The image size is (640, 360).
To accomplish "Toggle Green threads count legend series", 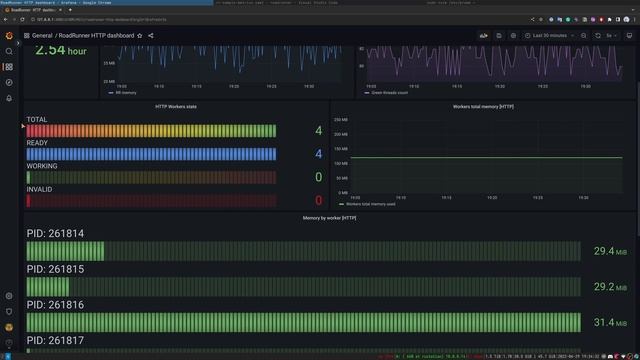I will coord(389,93).
